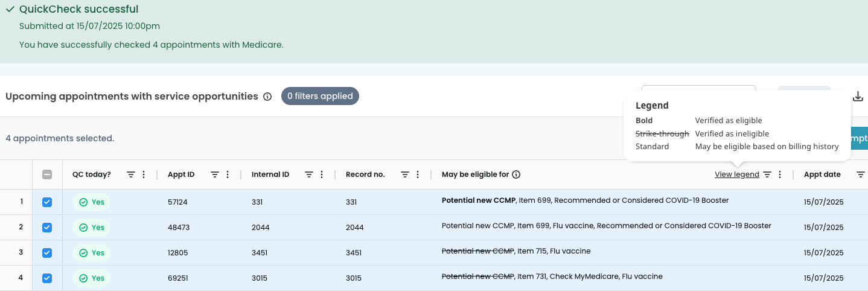This screenshot has height=291, width=868.
Task: Select Appt ID cell 12805
Action: (x=178, y=253)
